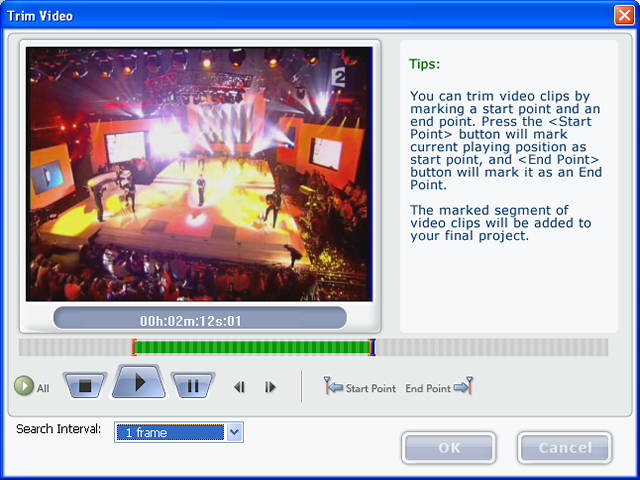640x480 pixels.
Task: Open the Search Interval dropdown arrow
Action: click(x=235, y=432)
